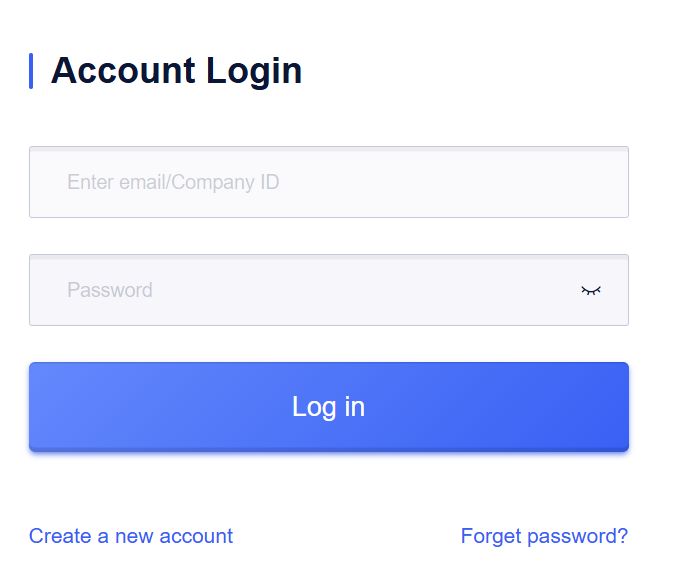The height and width of the screenshot is (584, 674).
Task: Follow the Forget password? link
Action: click(x=544, y=536)
